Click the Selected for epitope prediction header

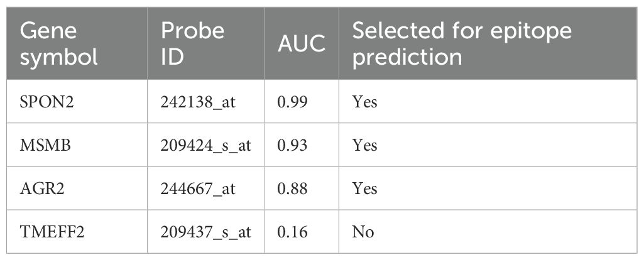pyautogui.click(x=462, y=43)
